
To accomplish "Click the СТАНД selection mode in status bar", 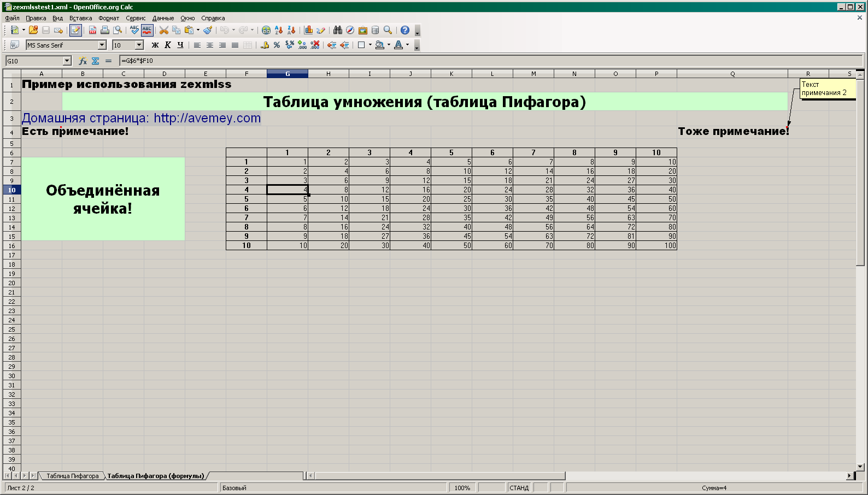I will pyautogui.click(x=519, y=488).
